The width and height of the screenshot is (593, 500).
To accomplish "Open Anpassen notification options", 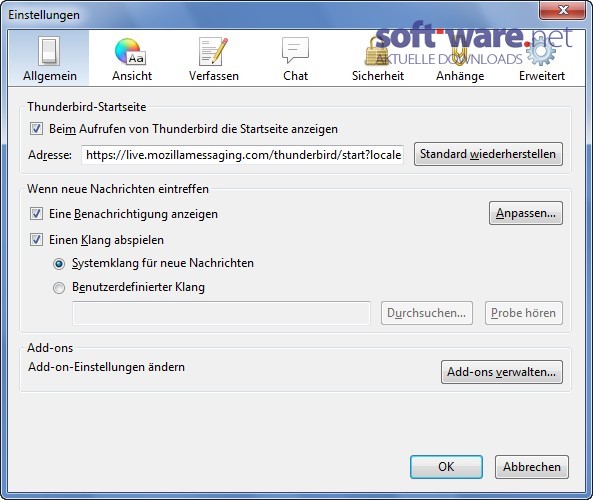I will [526, 213].
